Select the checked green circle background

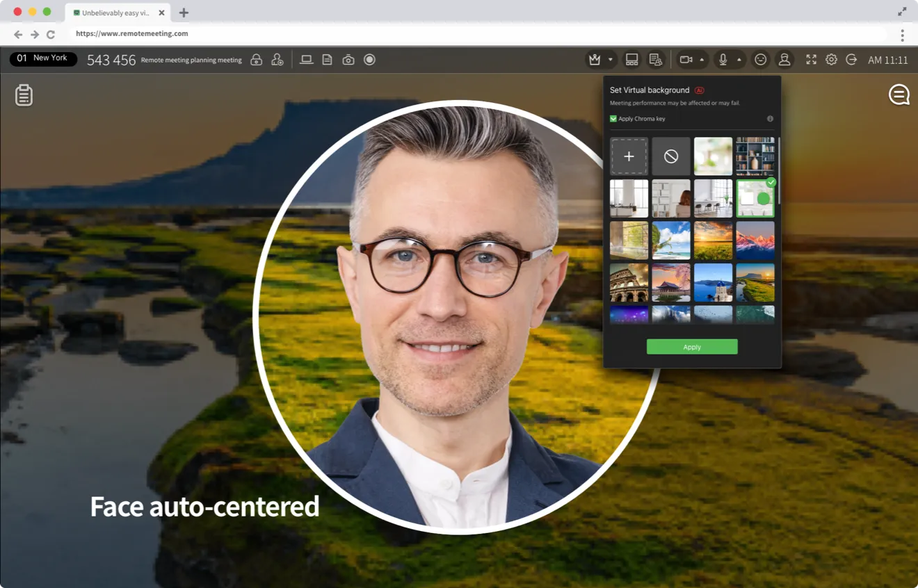coord(755,199)
